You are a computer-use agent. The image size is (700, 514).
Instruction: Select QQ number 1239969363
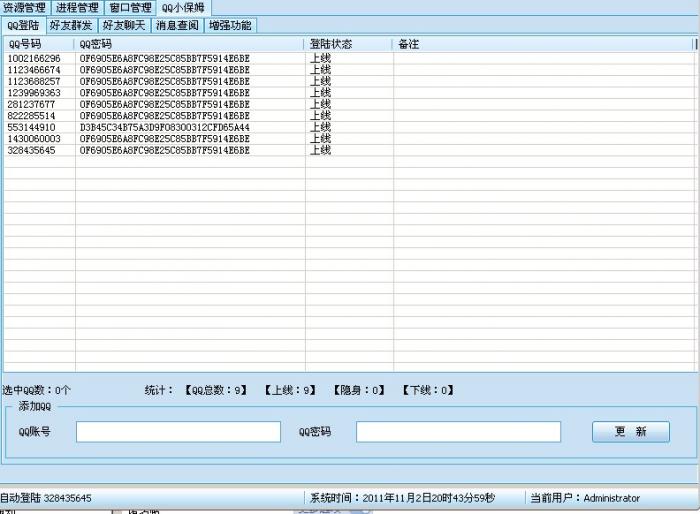point(34,93)
